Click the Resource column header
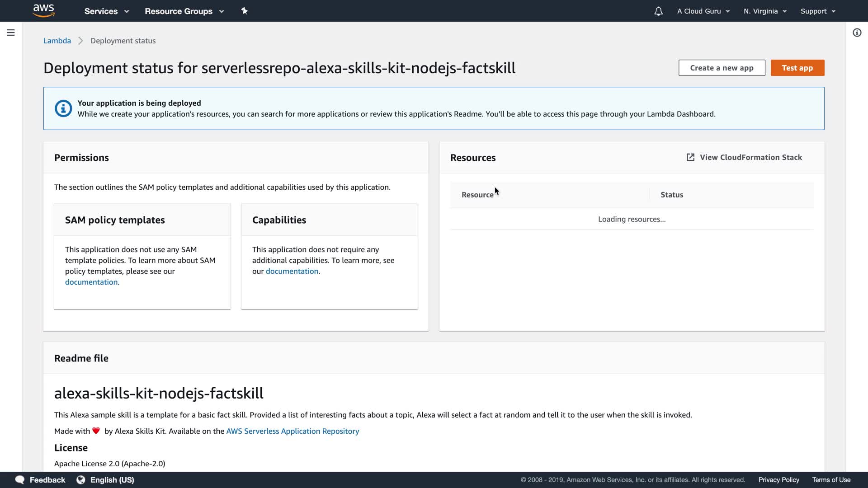Image resolution: width=868 pixels, height=488 pixels. pyautogui.click(x=477, y=195)
